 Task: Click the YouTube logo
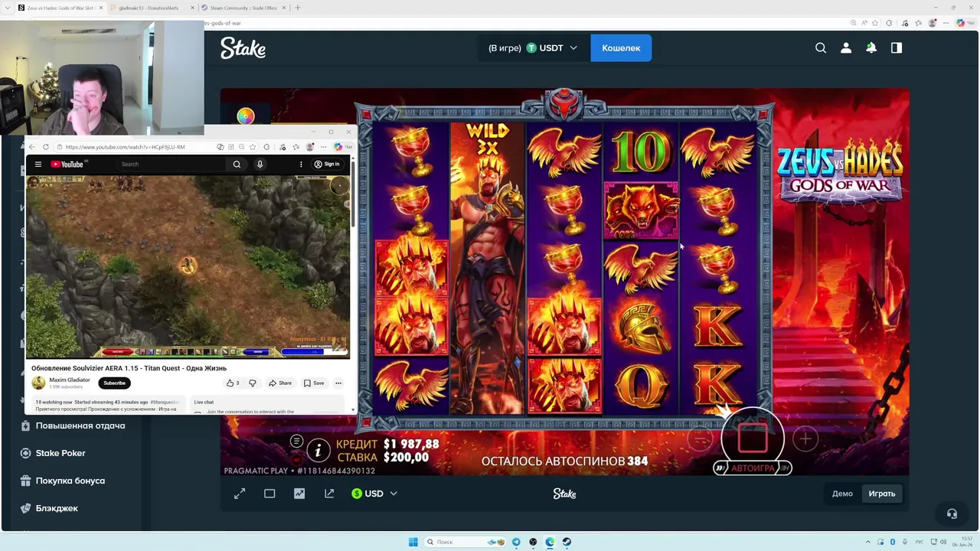(67, 164)
